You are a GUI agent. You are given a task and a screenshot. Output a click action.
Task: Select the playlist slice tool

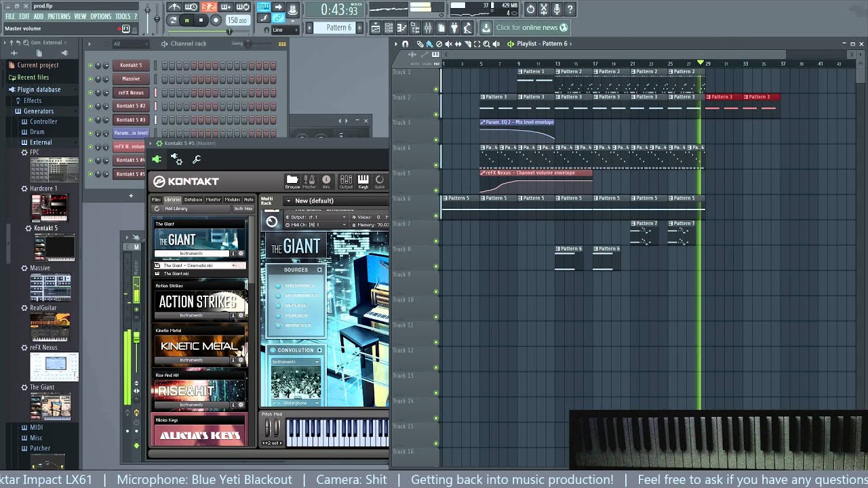click(467, 43)
